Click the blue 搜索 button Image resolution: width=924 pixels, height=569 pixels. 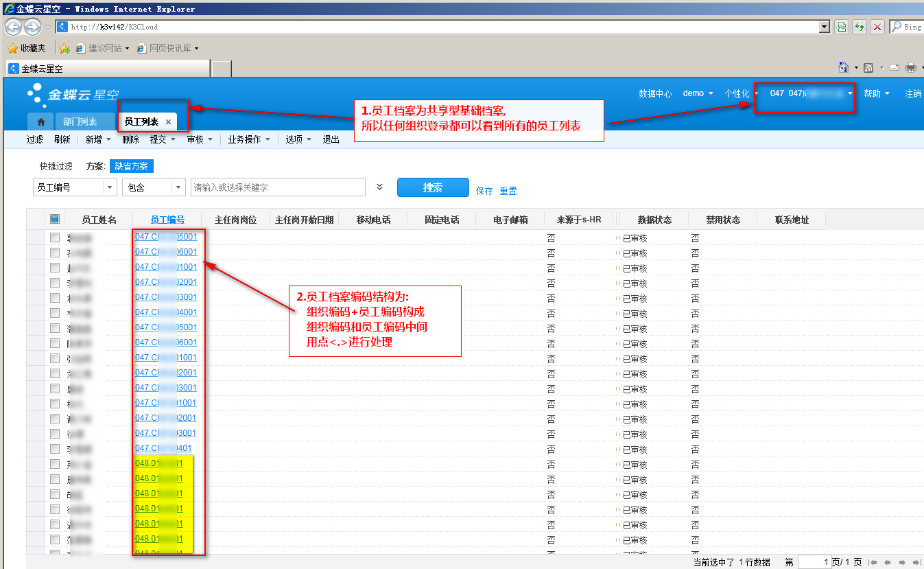click(x=433, y=187)
